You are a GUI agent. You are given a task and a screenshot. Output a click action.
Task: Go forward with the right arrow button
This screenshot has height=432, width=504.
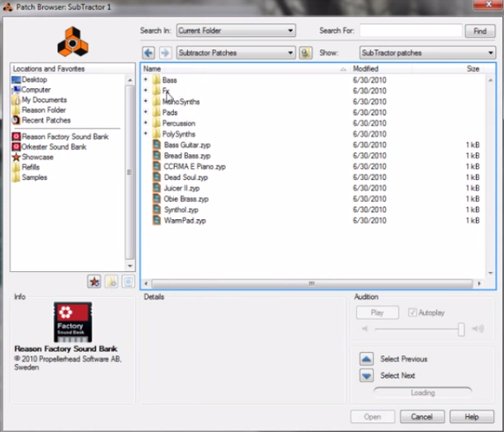tap(165, 53)
